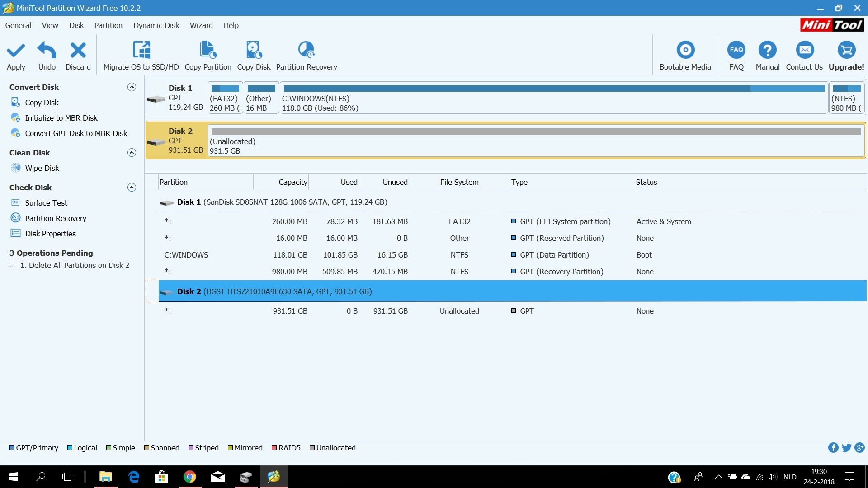Screen dimensions: 868x488
Task: Click the Upgrade! cart icon
Action: pos(846,50)
